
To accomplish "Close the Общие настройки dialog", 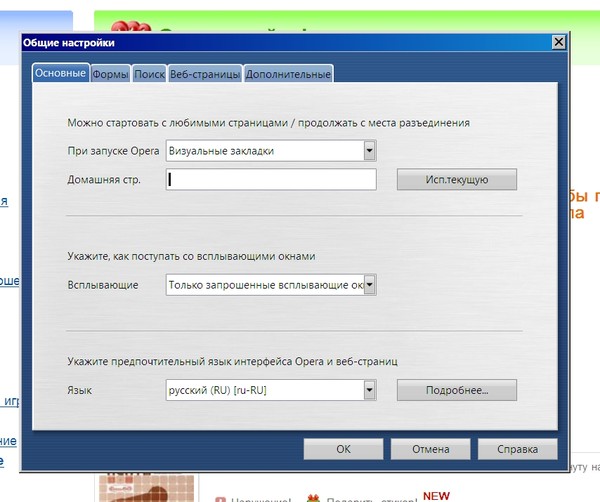I will pos(559,42).
